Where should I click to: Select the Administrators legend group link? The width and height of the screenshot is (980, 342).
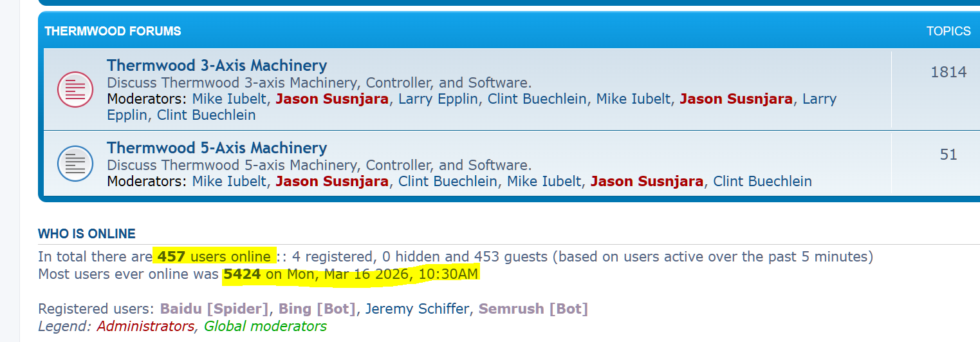point(145,326)
